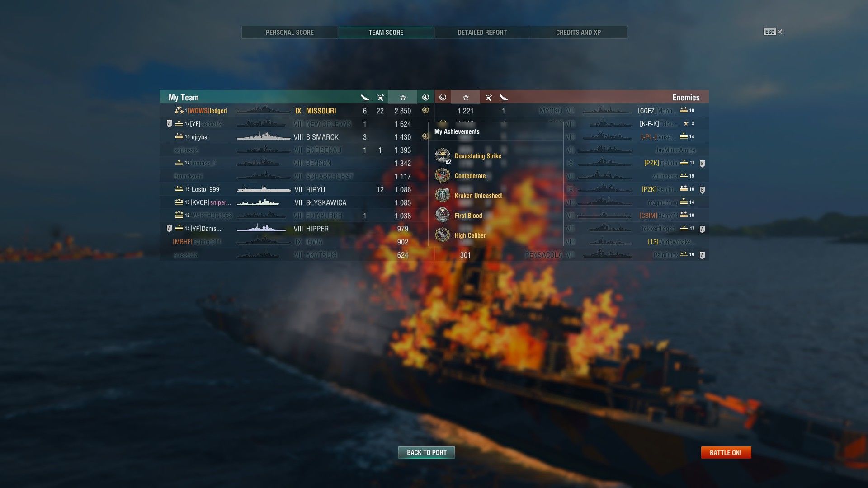Image resolution: width=868 pixels, height=488 pixels.
Task: Click My Team achievements column header icon
Action: [425, 97]
